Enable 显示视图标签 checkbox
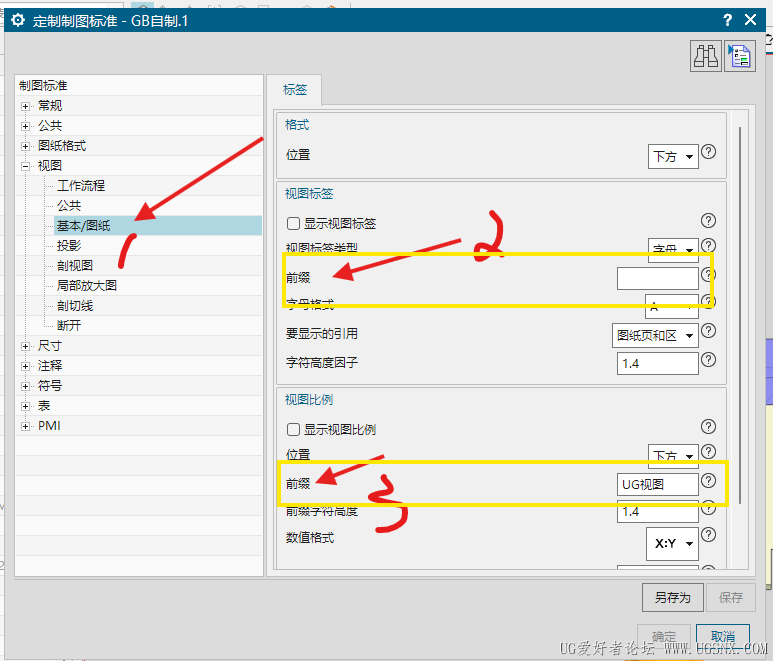Screen dimensions: 773x661 point(293,224)
